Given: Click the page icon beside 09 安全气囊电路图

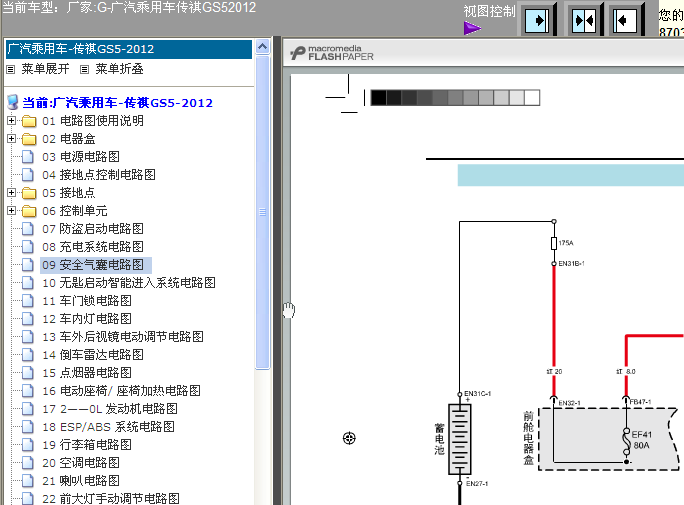Looking at the screenshot, I should tap(27, 265).
